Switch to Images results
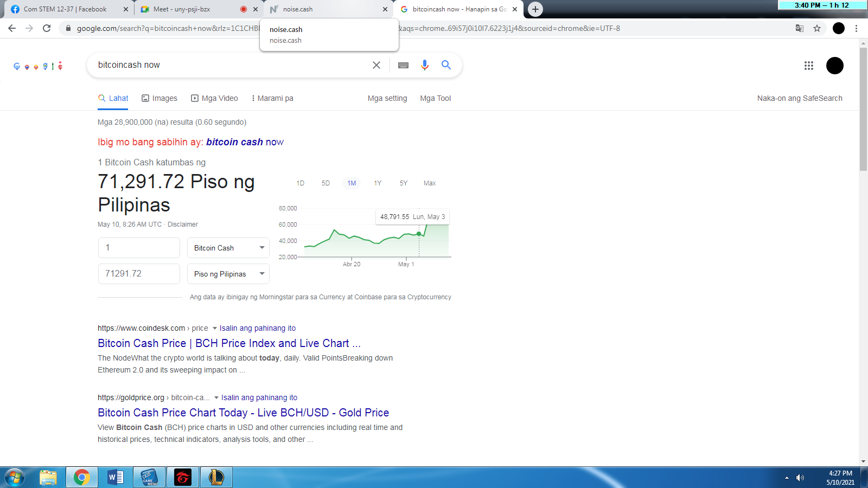 pyautogui.click(x=159, y=98)
